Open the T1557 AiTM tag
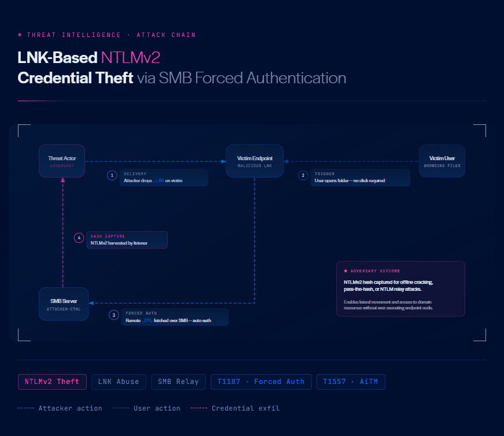 coord(351,382)
